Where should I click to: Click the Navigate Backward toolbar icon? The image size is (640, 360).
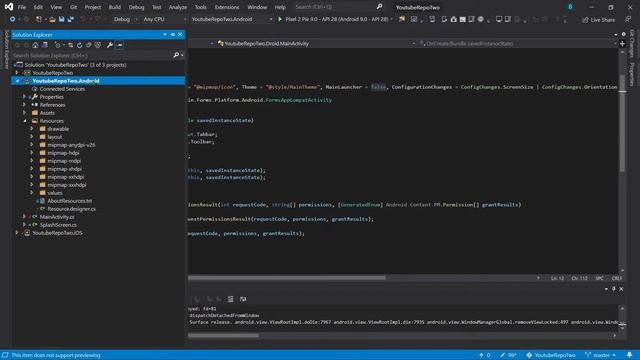click(13, 19)
